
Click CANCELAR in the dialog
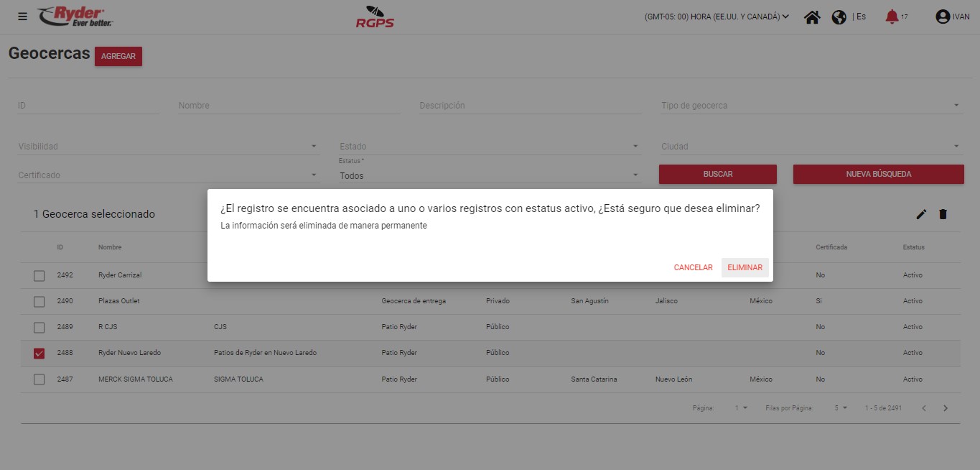tap(693, 267)
